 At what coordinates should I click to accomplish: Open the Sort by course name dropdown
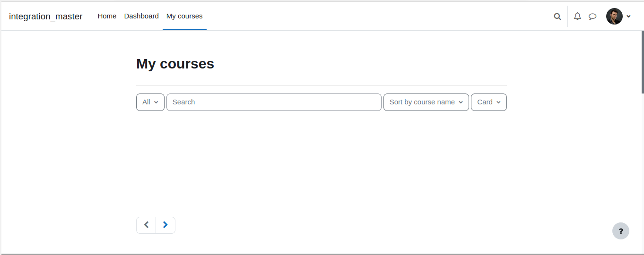[x=426, y=102]
